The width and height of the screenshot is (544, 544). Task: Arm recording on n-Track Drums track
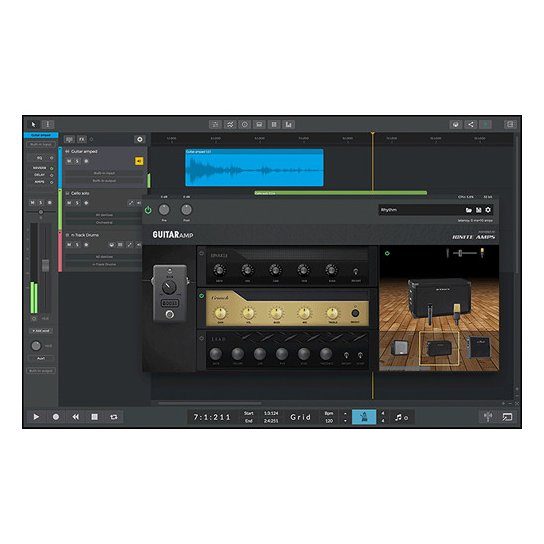click(x=86, y=245)
